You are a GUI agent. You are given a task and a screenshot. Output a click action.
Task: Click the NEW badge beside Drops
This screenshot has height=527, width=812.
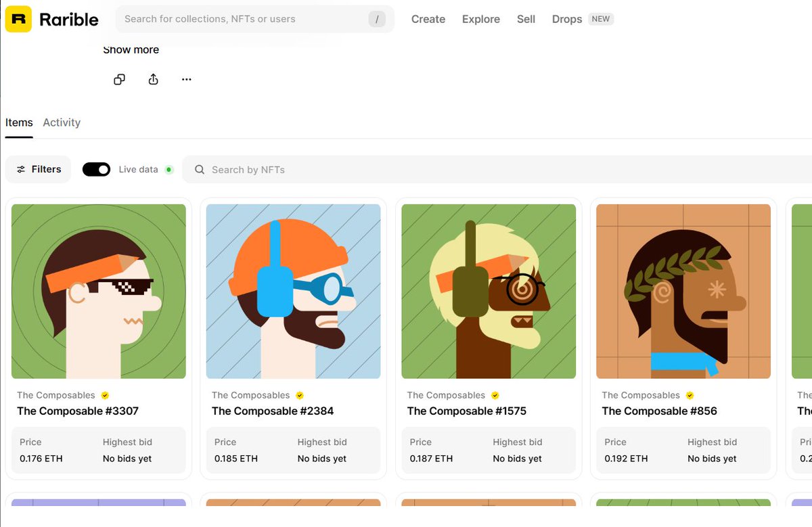(601, 19)
